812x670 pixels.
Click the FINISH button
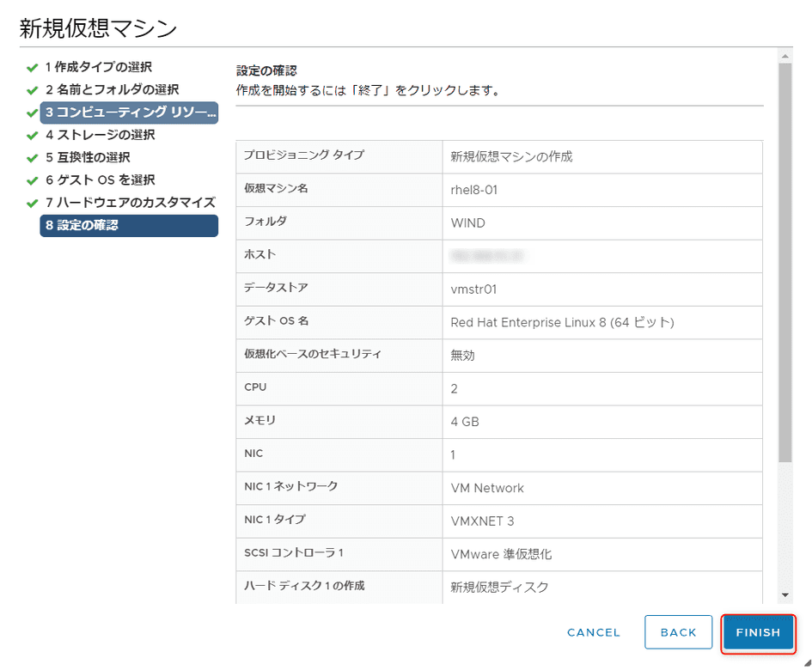(x=758, y=632)
